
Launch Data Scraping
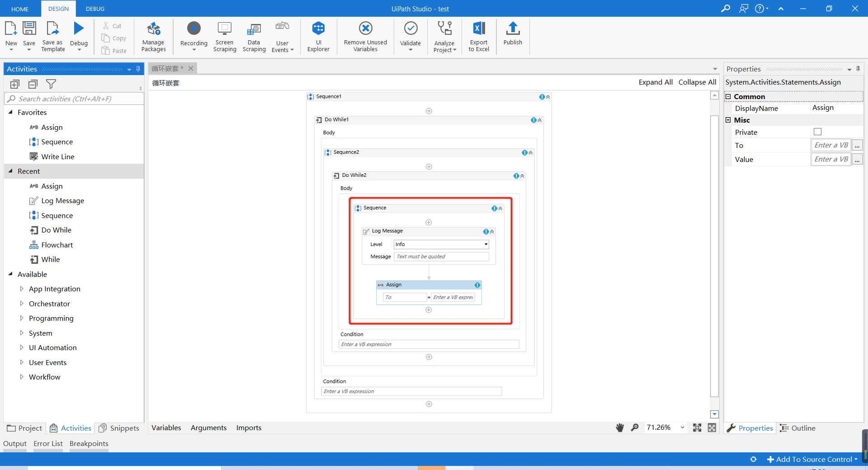tap(254, 36)
